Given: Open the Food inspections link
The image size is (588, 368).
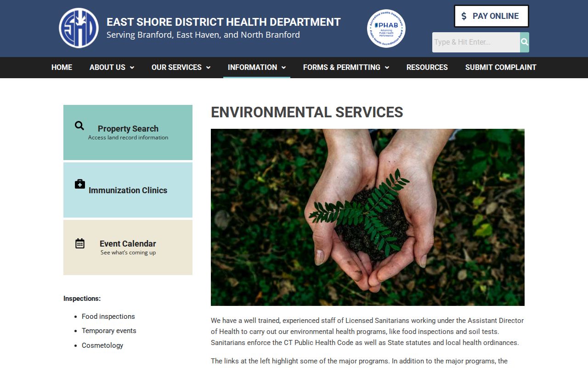Looking at the screenshot, I should click(x=108, y=316).
